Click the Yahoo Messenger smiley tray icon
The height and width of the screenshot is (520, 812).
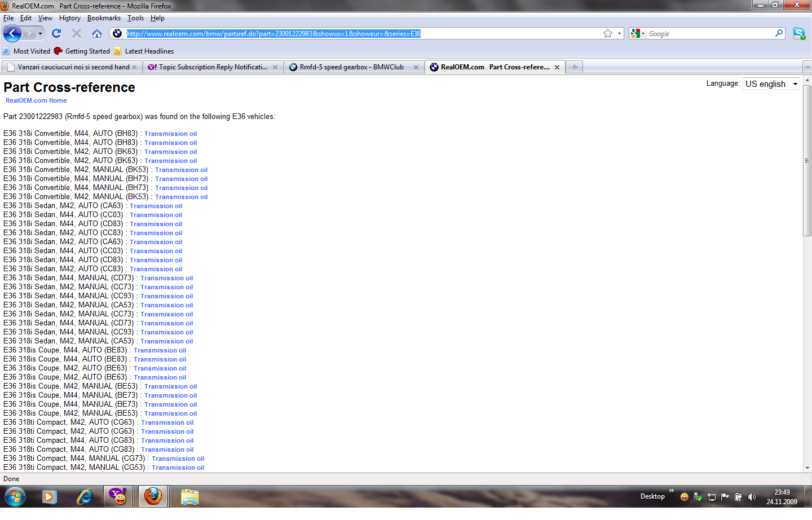(684, 497)
